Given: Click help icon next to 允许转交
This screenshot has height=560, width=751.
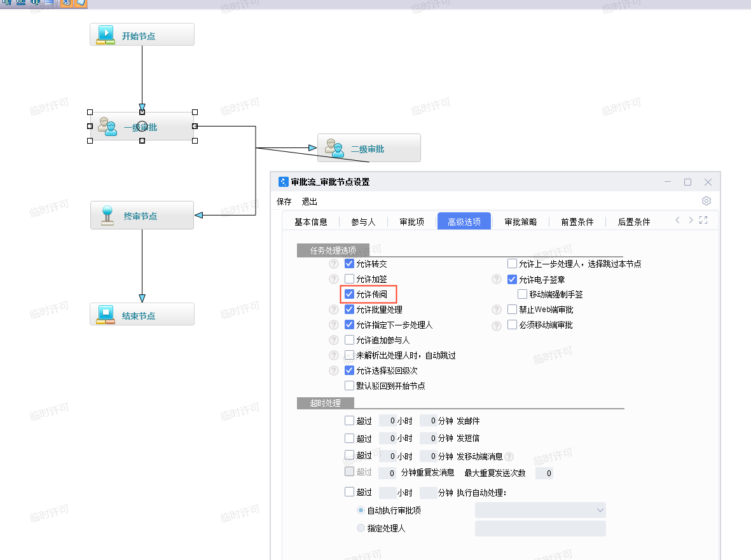Looking at the screenshot, I should [334, 264].
